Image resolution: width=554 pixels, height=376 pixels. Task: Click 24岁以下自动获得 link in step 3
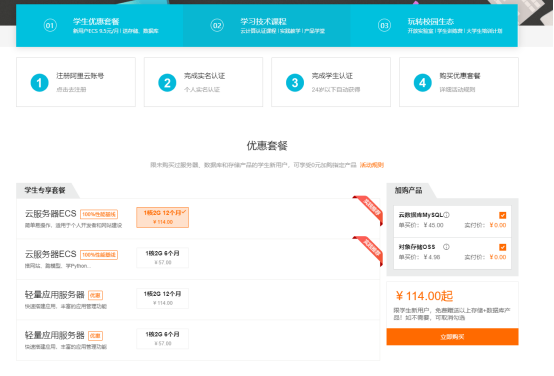point(336,89)
